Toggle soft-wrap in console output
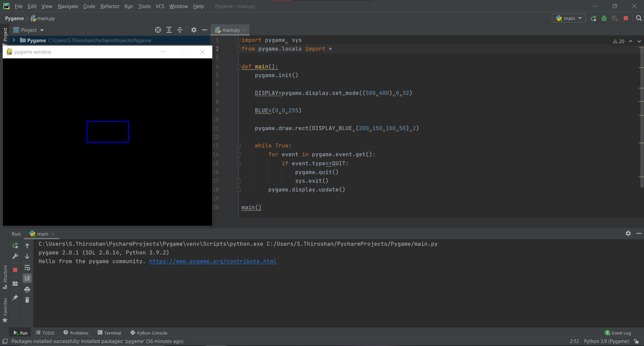The height and width of the screenshot is (346, 644). tap(27, 268)
